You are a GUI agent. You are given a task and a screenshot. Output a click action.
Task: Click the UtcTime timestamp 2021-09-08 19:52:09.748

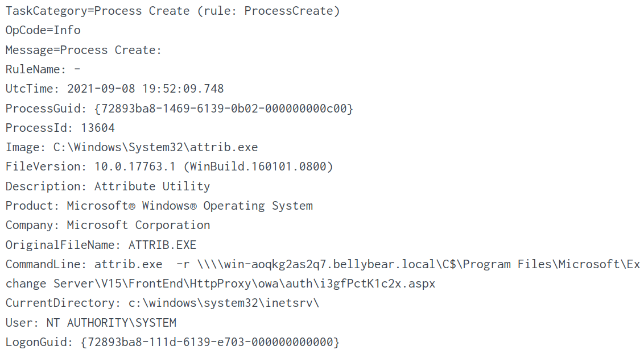coord(145,89)
